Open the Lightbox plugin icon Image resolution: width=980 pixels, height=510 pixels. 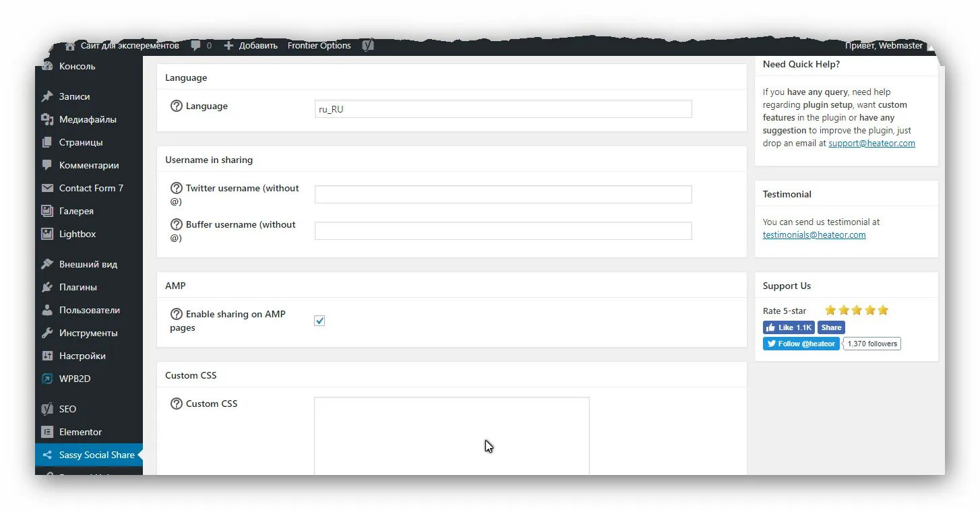pyautogui.click(x=47, y=234)
